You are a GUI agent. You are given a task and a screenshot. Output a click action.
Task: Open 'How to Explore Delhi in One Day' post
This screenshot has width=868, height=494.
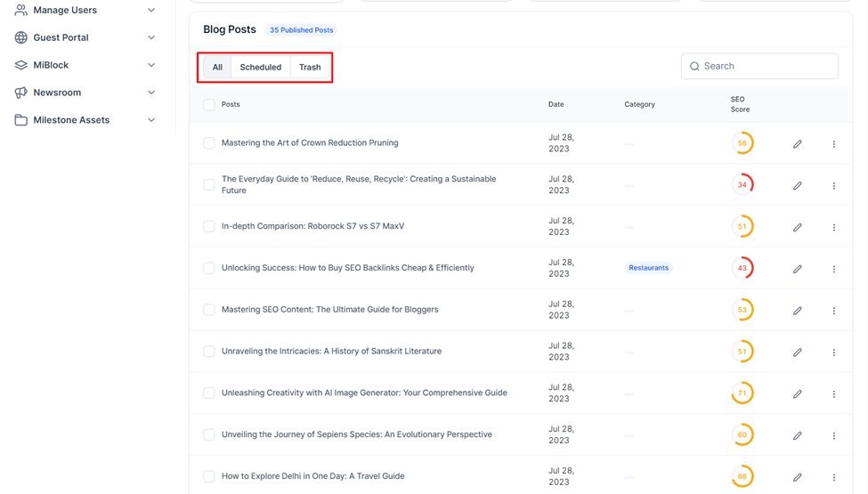312,476
